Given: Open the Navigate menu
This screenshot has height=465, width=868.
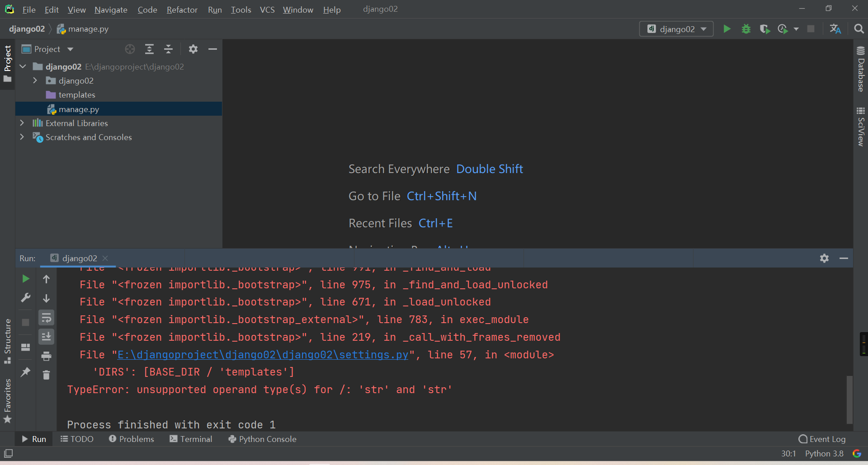Looking at the screenshot, I should (x=111, y=9).
